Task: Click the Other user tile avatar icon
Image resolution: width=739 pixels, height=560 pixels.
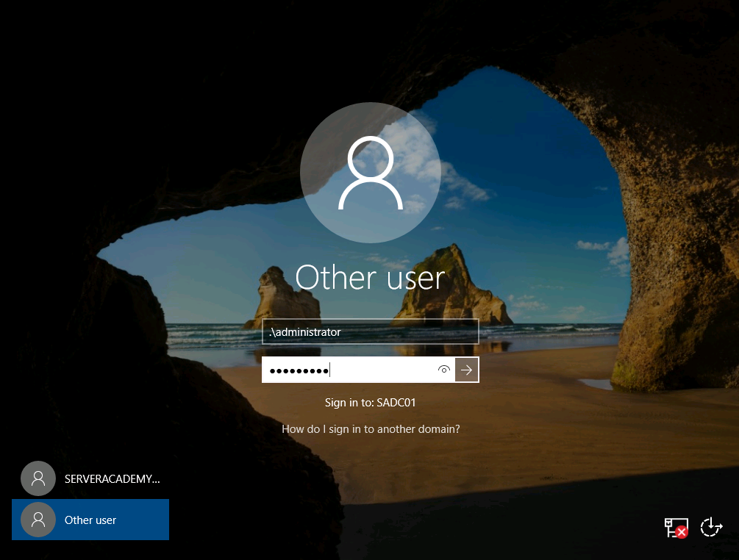Action: tap(38, 520)
